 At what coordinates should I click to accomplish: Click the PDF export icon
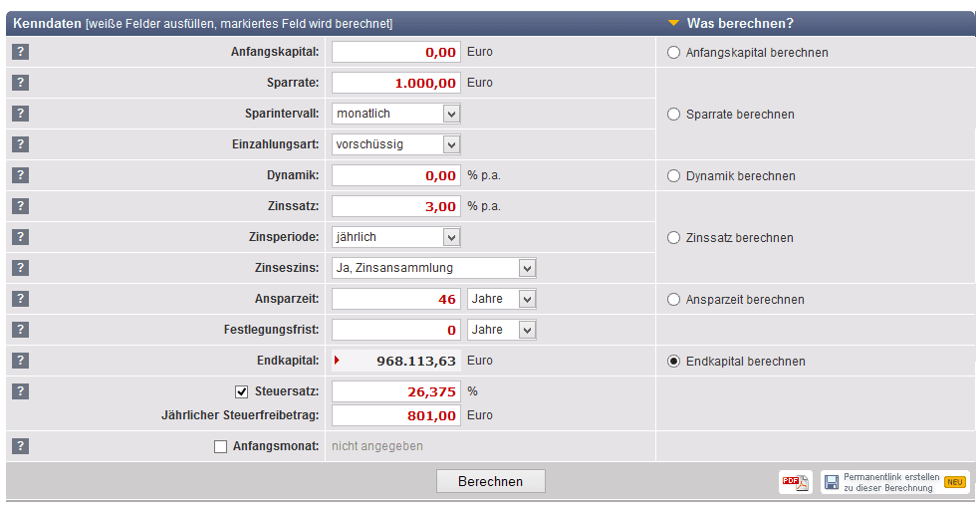tap(795, 482)
